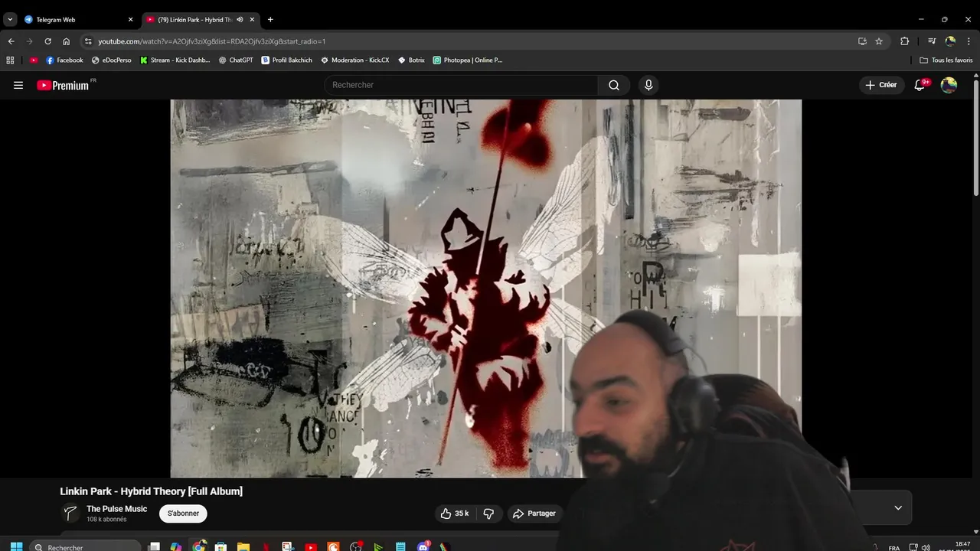Click the 108 k abonnés text

(106, 520)
